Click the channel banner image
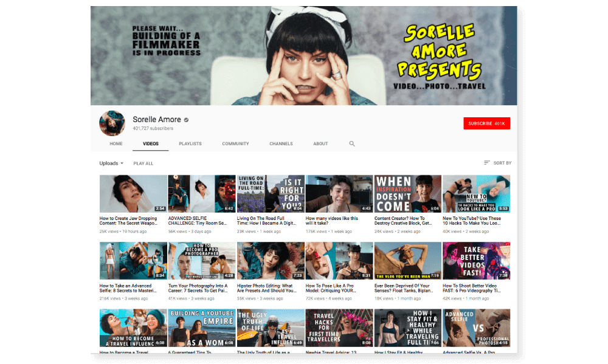 point(303,55)
